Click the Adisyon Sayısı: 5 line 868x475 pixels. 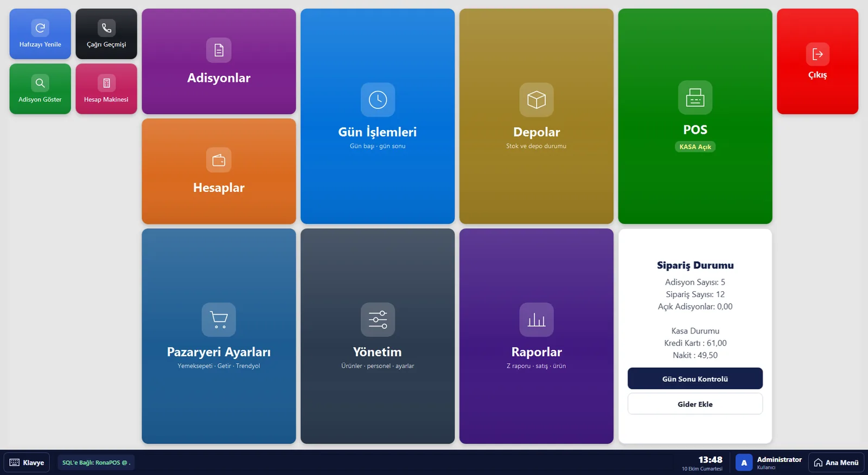pos(695,282)
